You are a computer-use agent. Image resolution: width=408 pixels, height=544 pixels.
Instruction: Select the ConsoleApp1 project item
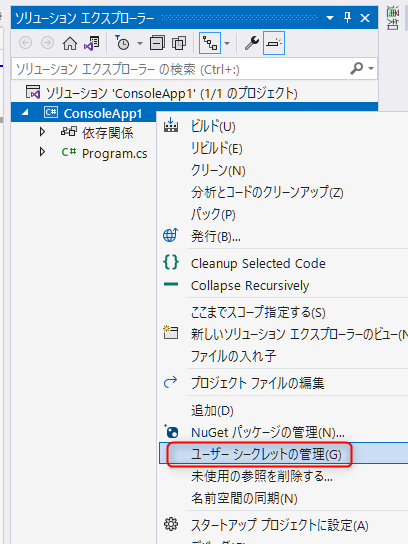103,113
